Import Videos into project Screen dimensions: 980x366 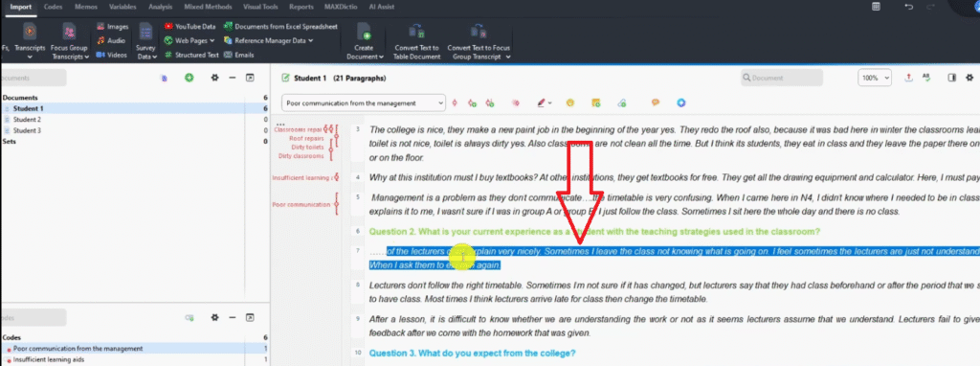tap(113, 55)
